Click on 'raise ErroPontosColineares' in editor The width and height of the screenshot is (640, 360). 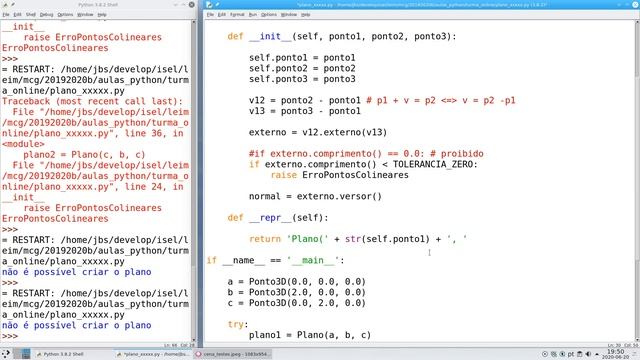coord(340,175)
